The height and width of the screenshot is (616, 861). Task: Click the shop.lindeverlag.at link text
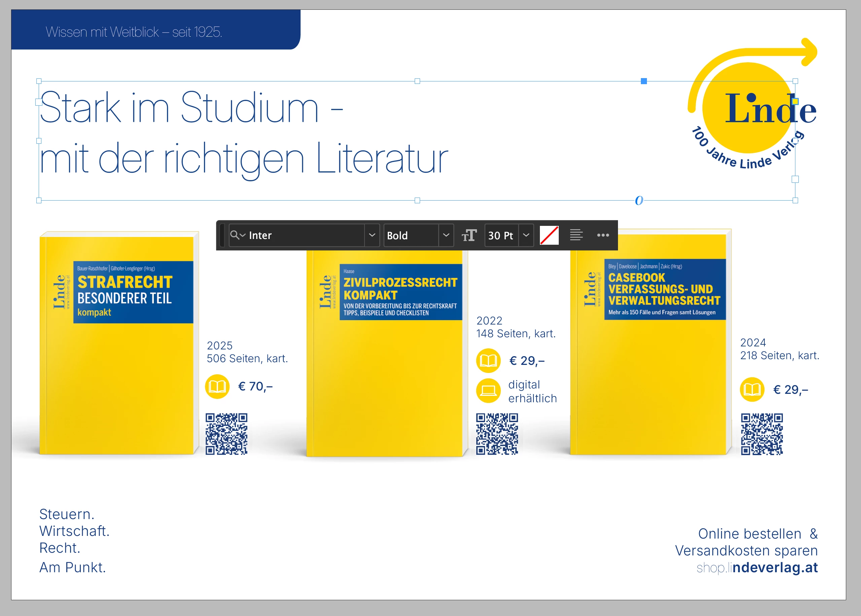pyautogui.click(x=757, y=568)
